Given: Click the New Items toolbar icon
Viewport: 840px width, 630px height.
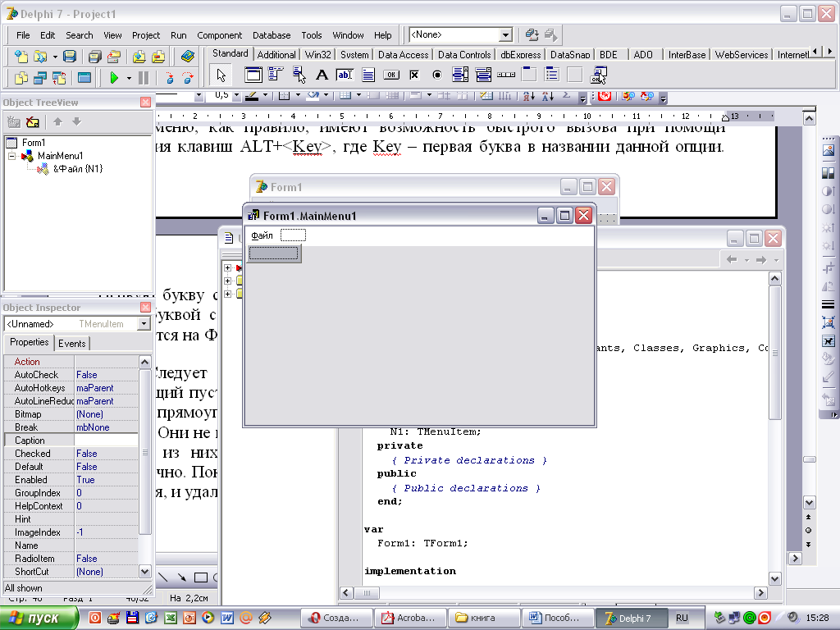Looking at the screenshot, I should 21,57.
